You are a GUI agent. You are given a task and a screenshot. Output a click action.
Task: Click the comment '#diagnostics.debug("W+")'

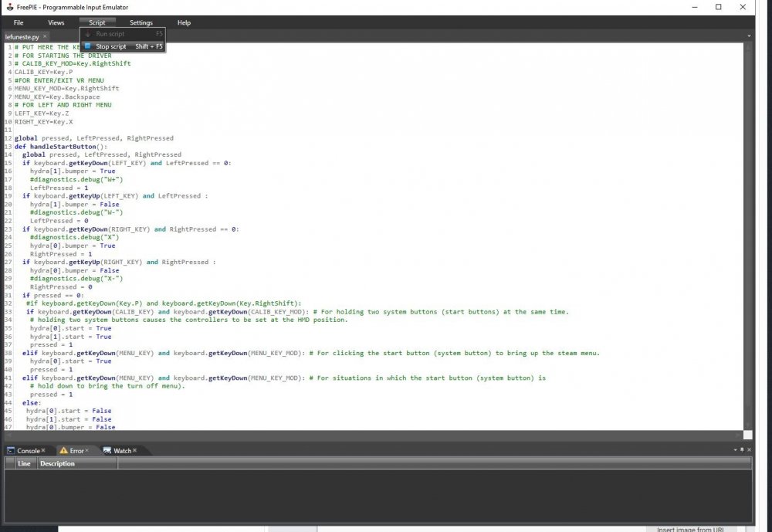click(76, 180)
